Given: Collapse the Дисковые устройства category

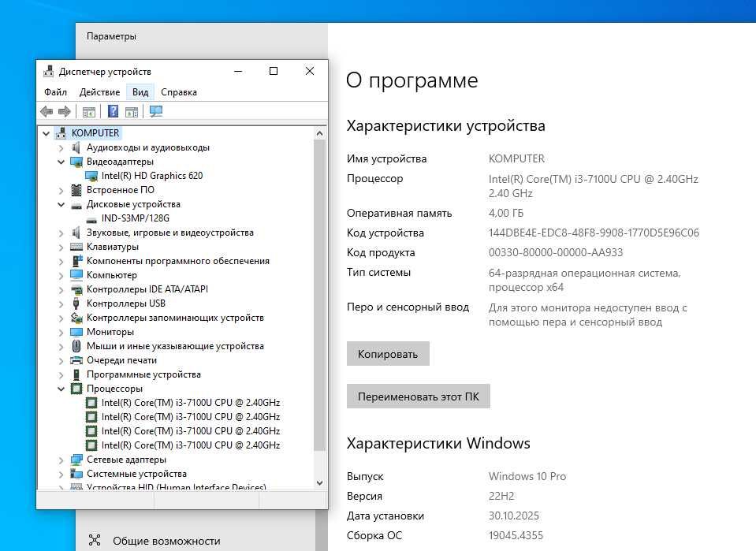Looking at the screenshot, I should coord(61,204).
